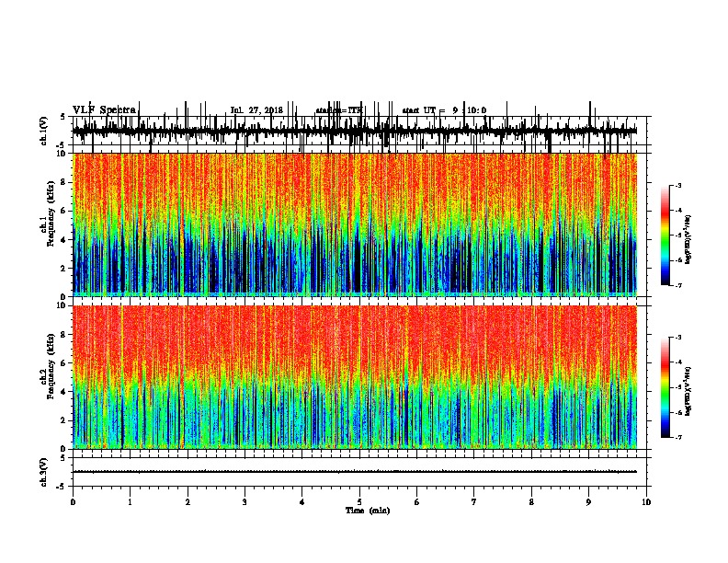Screen dimensions: 728x563
Task: Click the time axis tick label "3"
Action: [x=245, y=502]
